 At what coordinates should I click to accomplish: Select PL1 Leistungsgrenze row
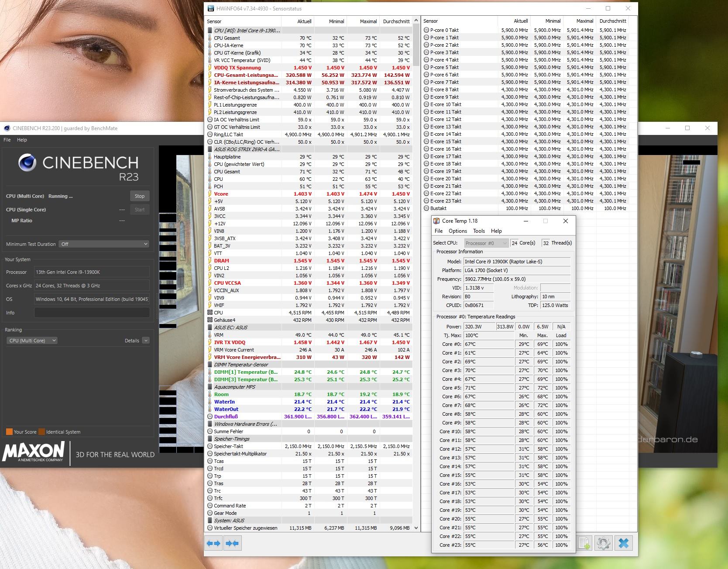tap(309, 105)
